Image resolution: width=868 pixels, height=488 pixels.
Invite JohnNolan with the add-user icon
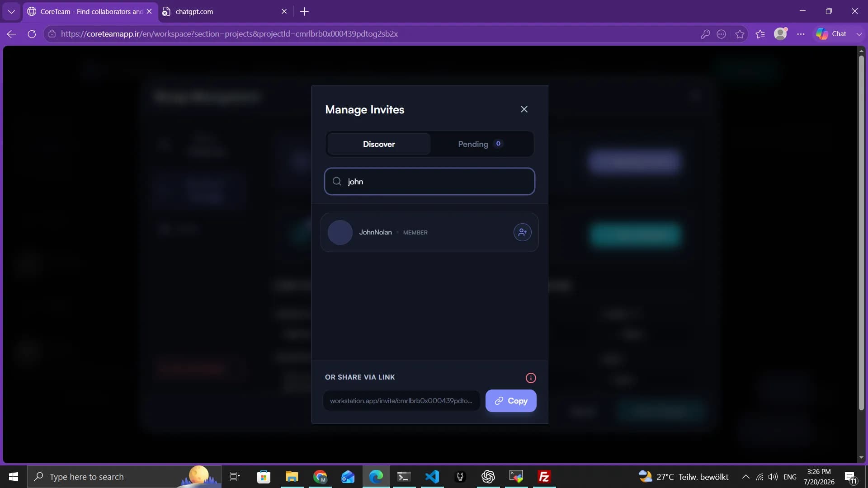522,232
